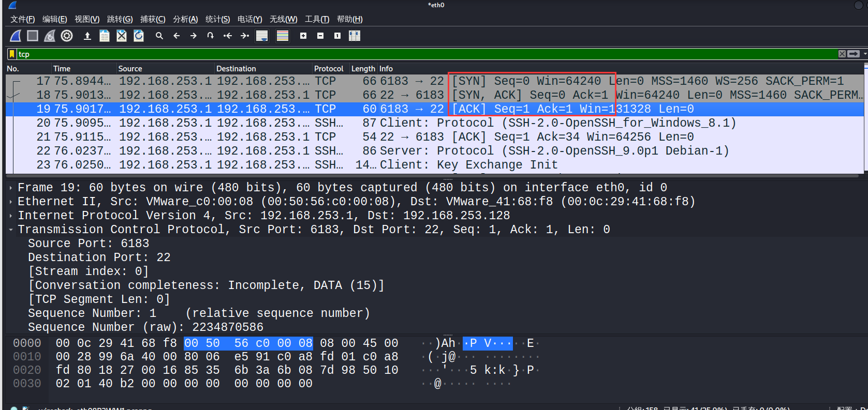Expand the Frame 19 details row
Screen dimensions: 868x410
coord(11,188)
